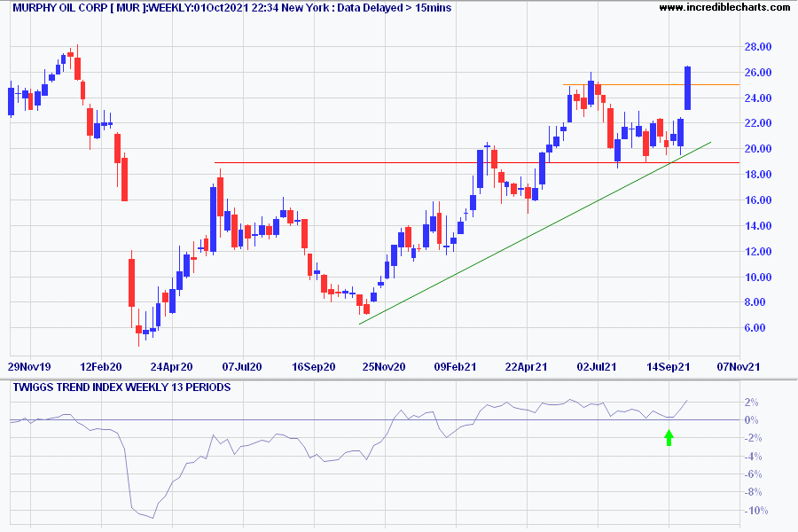
Task: Select the 14Sep21 date label
Action: coord(669,366)
